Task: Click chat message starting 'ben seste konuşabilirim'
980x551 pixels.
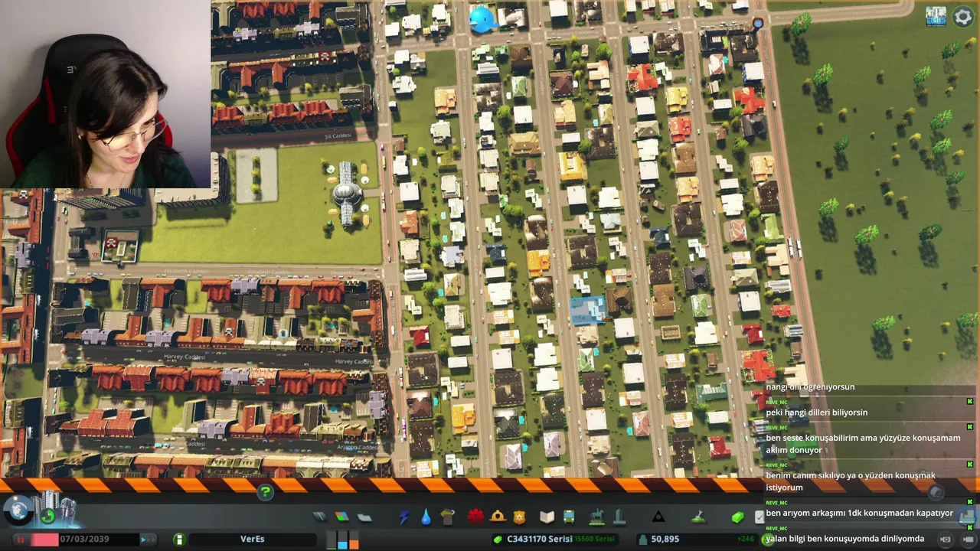Action: 863,444
